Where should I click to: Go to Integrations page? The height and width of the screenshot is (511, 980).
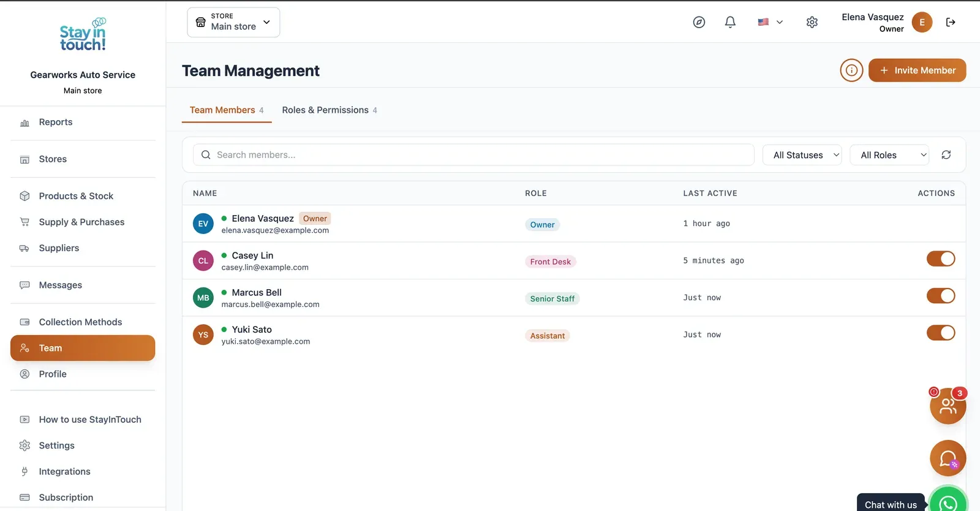(83, 472)
